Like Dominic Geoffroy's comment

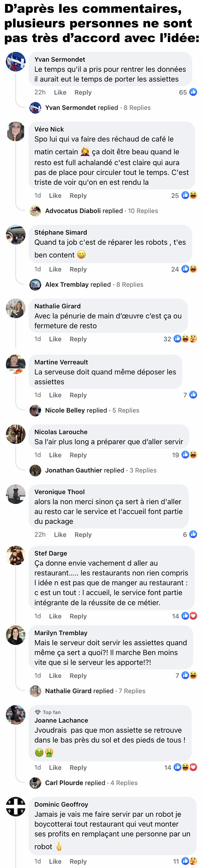pos(55,861)
